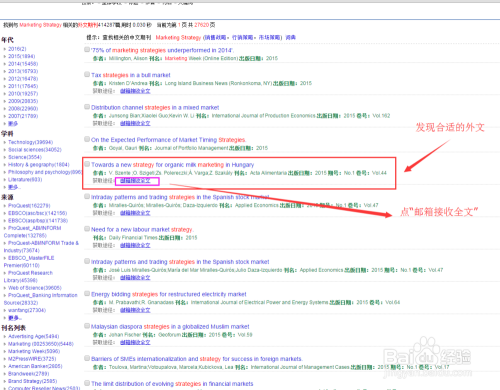Filter results by year 2009(20835)
The image size is (500, 390).
[x=23, y=101]
